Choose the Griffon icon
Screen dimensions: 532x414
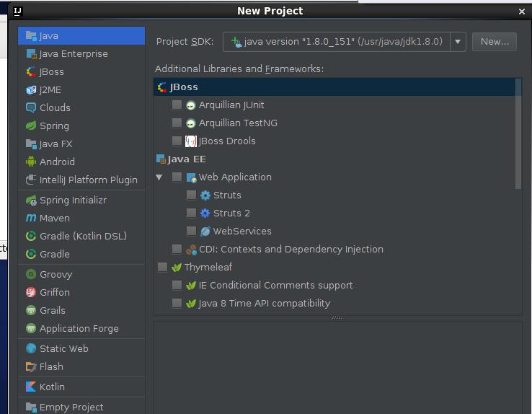31,292
